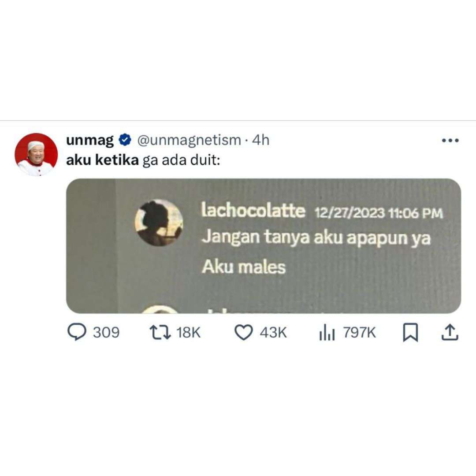Open unmag's profile picture avatar
This screenshot has width=476, height=476.
(36, 154)
